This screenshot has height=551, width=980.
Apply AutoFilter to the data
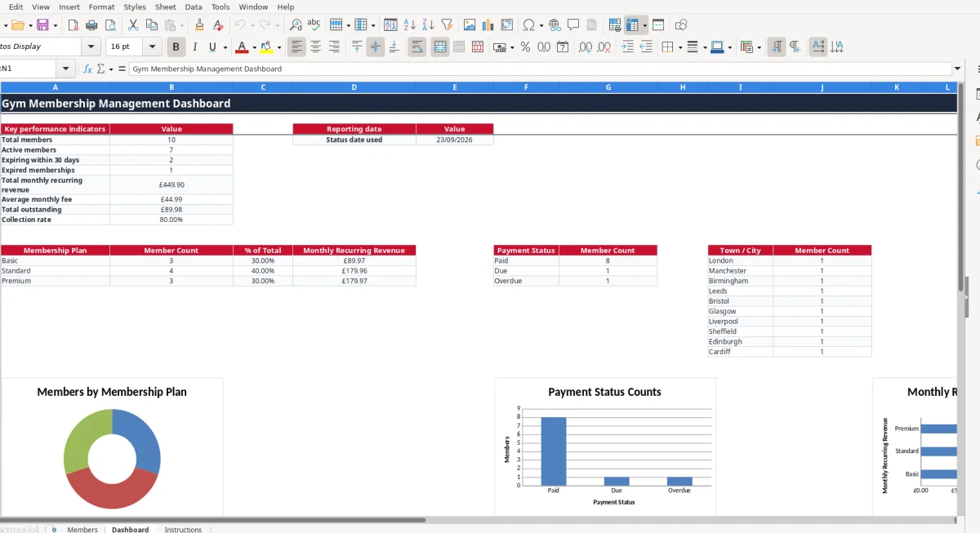point(447,25)
